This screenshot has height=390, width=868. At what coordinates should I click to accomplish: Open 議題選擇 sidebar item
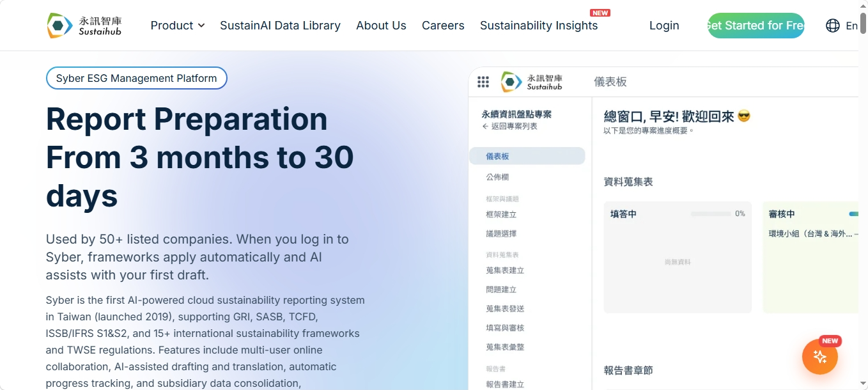(x=501, y=234)
